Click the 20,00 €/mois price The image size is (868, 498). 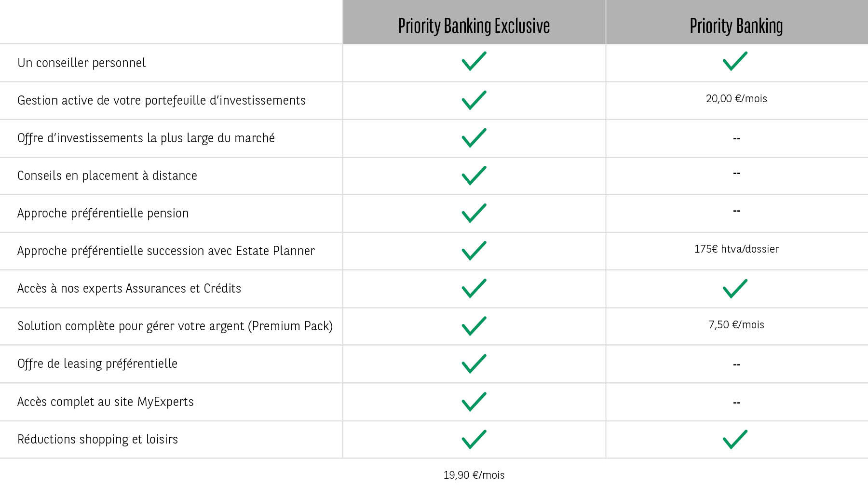[736, 99]
